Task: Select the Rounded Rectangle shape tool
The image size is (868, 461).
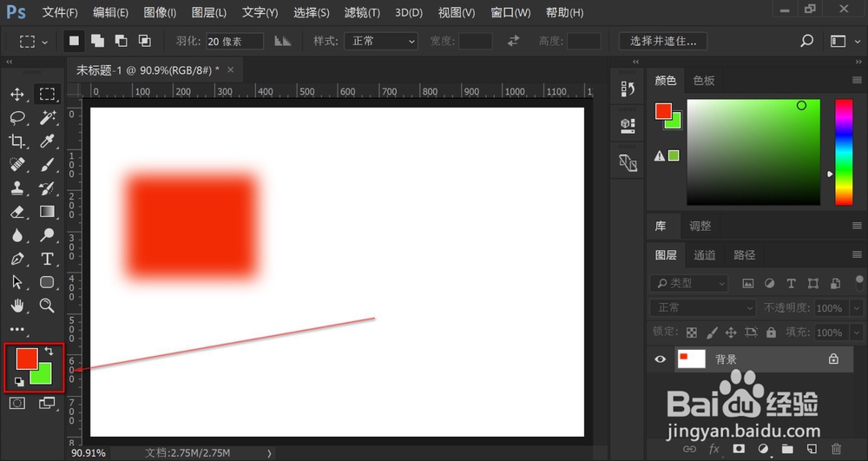Action: 47,282
